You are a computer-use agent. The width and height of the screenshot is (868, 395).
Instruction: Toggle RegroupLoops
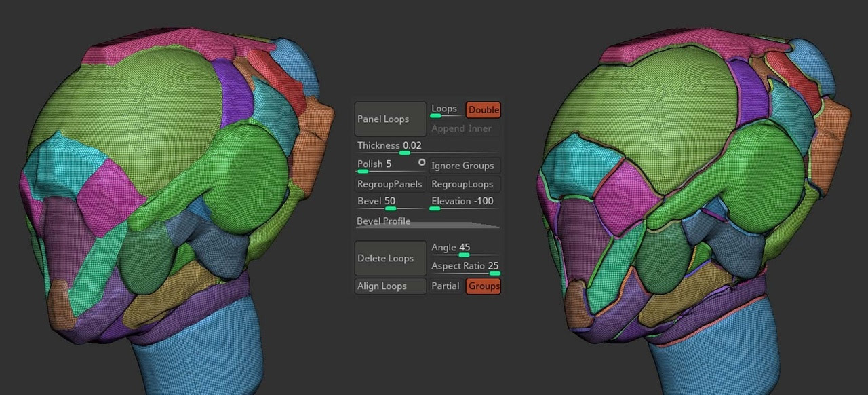click(465, 184)
